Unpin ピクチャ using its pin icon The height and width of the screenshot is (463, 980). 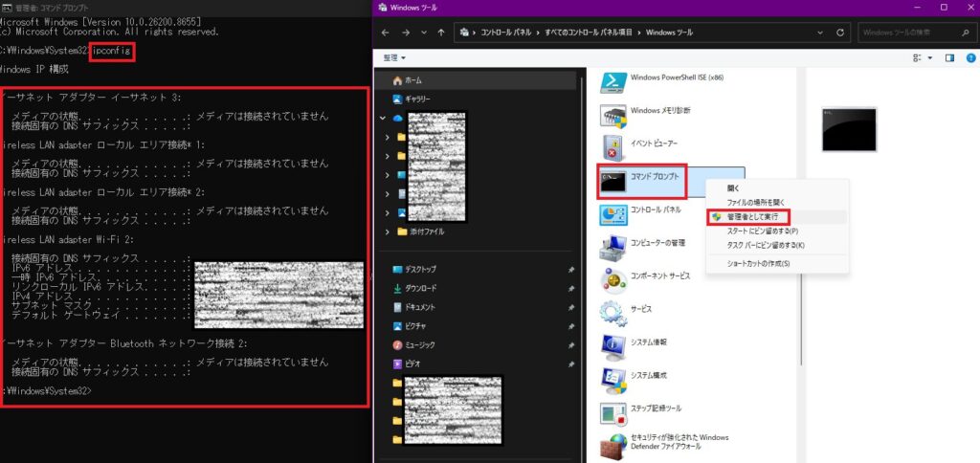(x=571, y=327)
